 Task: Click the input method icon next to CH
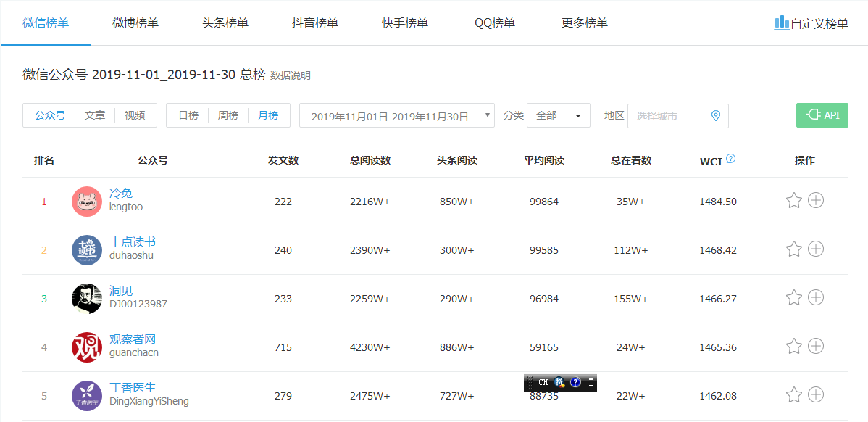(559, 382)
